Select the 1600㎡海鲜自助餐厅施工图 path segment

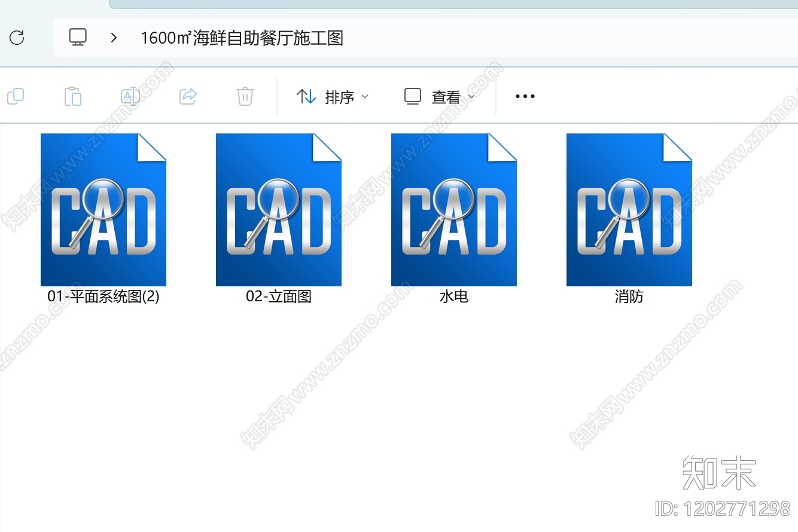pos(242,38)
